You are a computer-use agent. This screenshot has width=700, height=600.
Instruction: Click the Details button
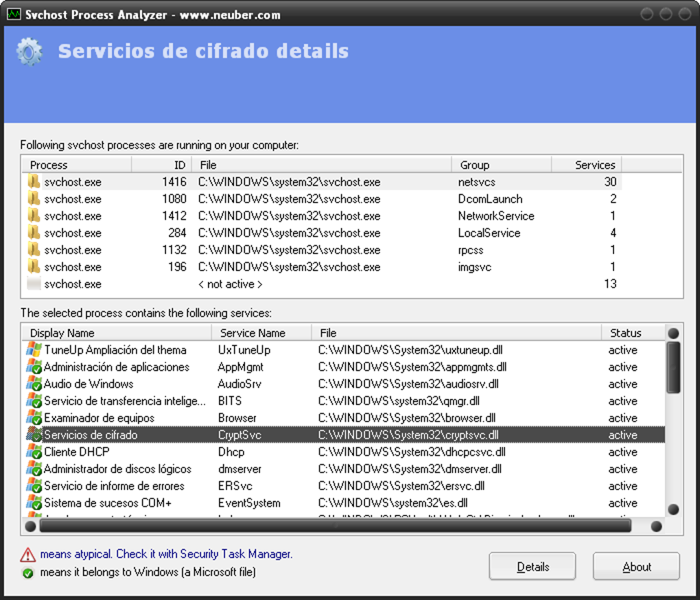532,566
